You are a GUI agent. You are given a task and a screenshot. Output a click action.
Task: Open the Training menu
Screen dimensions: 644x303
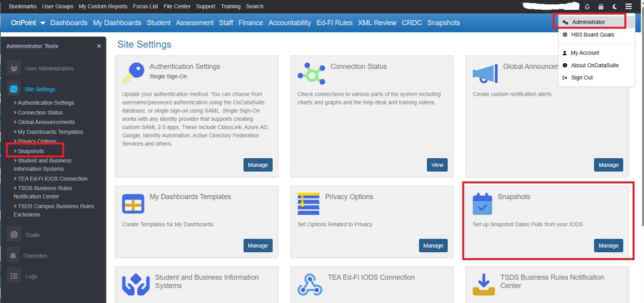tap(231, 6)
